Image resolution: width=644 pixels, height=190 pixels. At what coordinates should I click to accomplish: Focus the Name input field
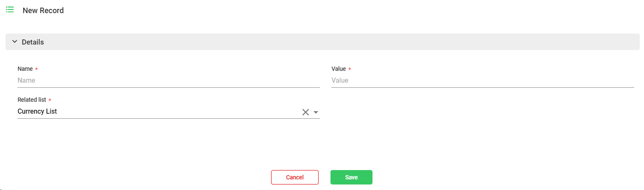(x=168, y=81)
